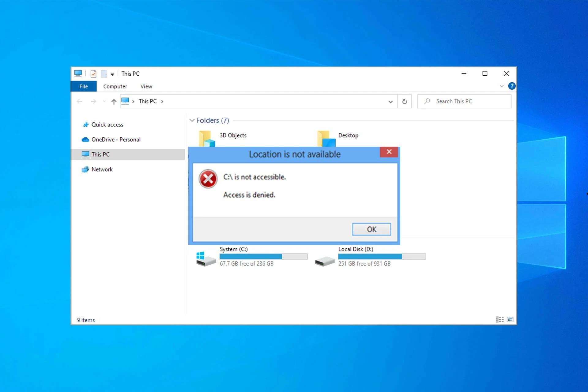This screenshot has height=392, width=588.
Task: Select the Quick access sidebar icon
Action: coord(85,125)
